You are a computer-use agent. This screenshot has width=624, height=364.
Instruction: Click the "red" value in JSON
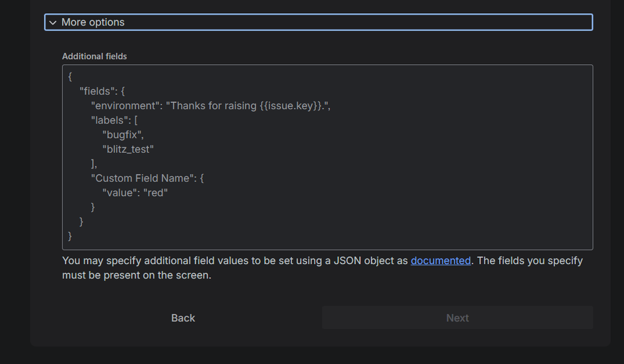[x=156, y=192]
